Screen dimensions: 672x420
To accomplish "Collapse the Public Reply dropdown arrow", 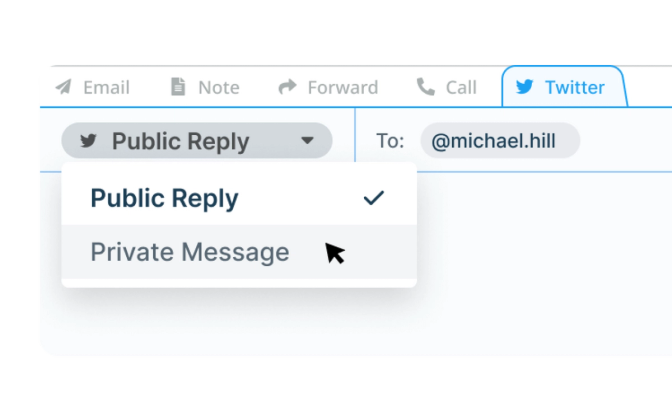I will tap(307, 141).
